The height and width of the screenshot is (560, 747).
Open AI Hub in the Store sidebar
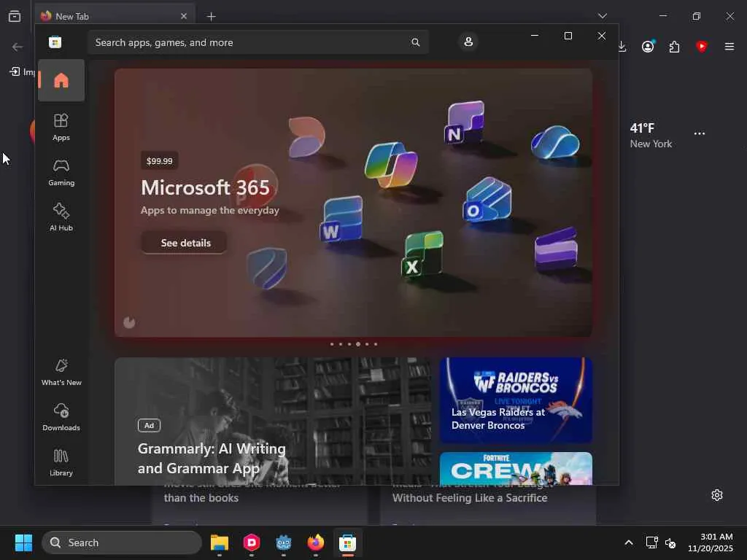[x=61, y=217]
